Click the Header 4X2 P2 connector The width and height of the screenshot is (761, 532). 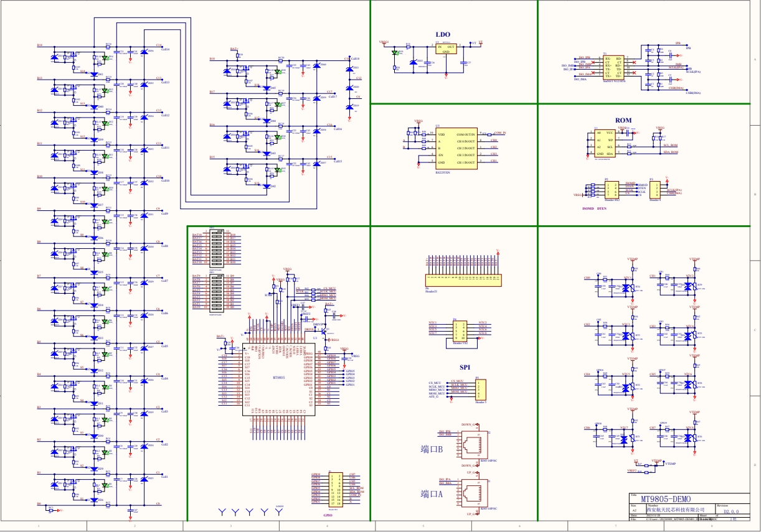[x=612, y=190]
